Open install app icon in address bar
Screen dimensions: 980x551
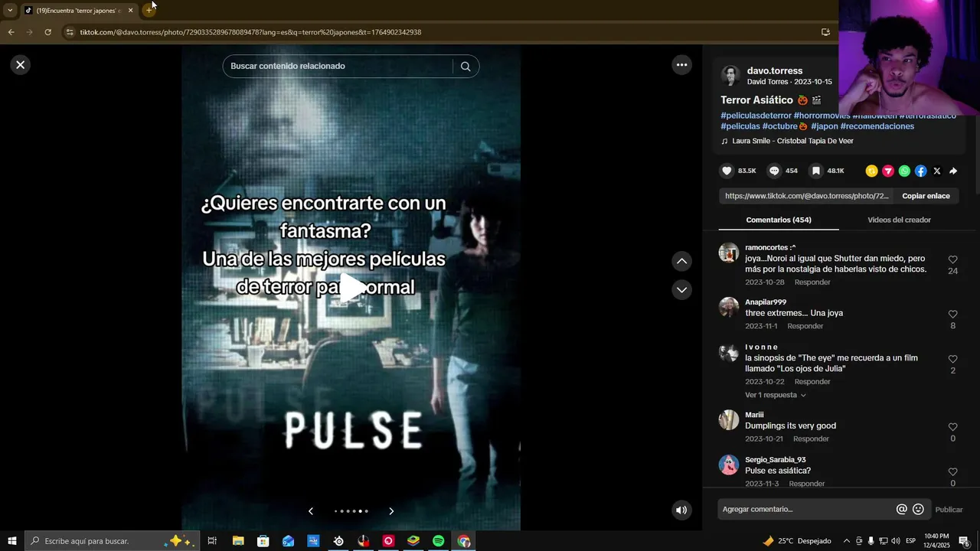coord(825,32)
